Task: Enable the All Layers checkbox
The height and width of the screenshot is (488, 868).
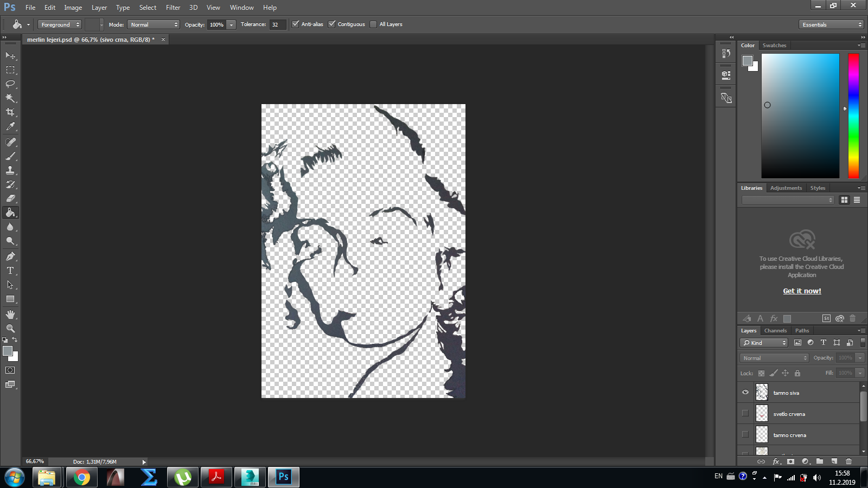Action: pyautogui.click(x=373, y=24)
